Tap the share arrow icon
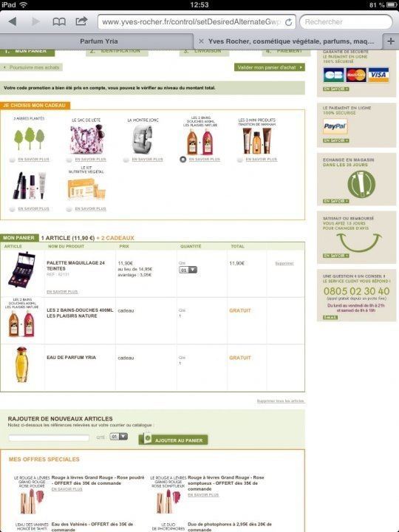This screenshot has height=532, width=399. (x=81, y=21)
